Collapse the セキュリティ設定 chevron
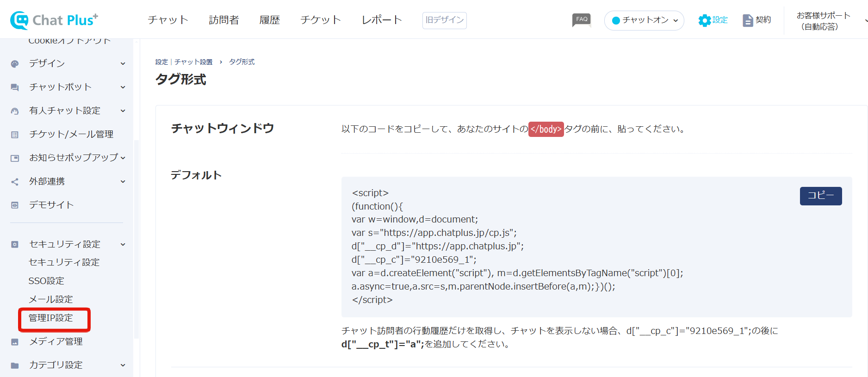The width and height of the screenshot is (868, 377). [123, 244]
